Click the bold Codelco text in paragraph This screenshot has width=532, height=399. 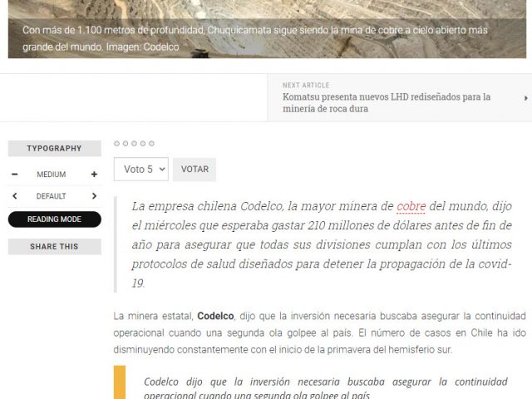pyautogui.click(x=215, y=316)
